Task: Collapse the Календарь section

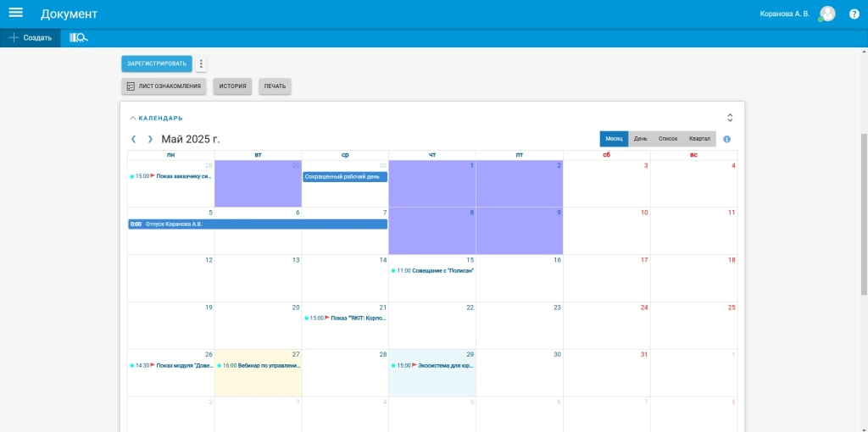Action: pos(156,119)
